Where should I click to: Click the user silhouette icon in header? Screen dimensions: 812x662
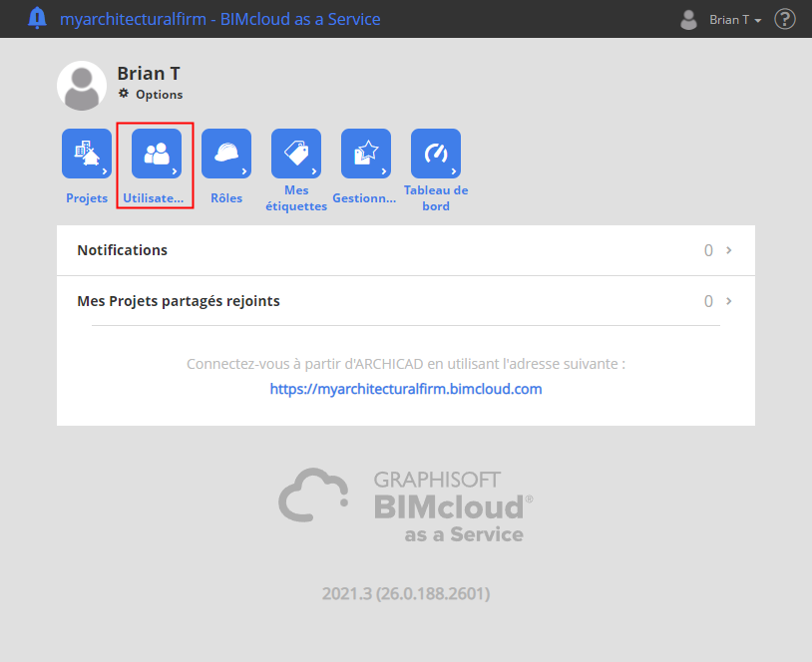pyautogui.click(x=688, y=20)
